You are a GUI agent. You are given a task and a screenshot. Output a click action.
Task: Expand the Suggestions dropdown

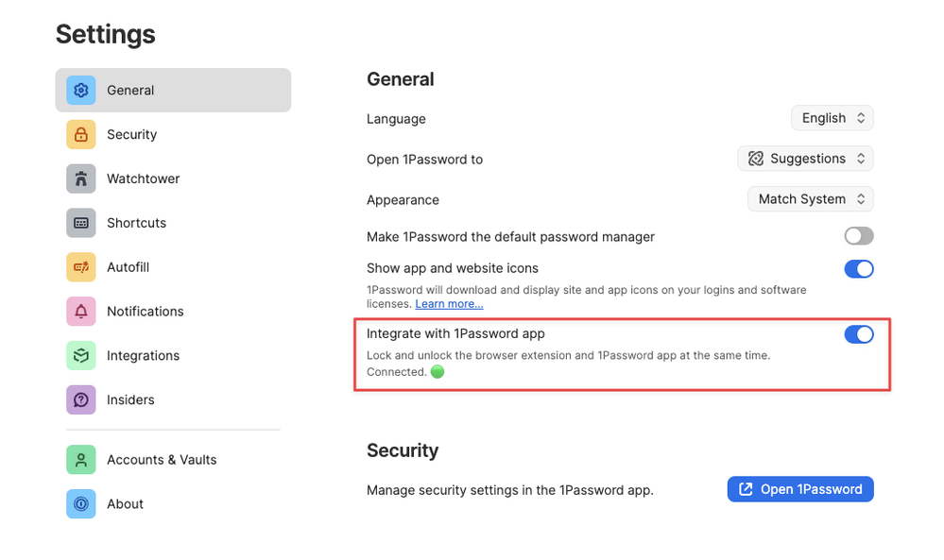pyautogui.click(x=805, y=159)
